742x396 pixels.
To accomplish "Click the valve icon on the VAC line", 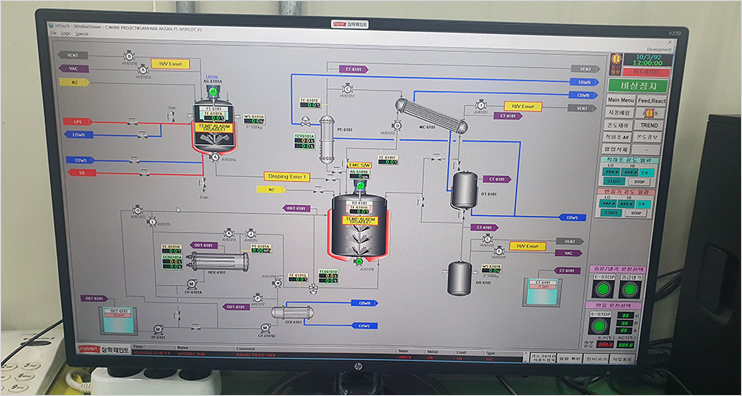I will 142,69.
